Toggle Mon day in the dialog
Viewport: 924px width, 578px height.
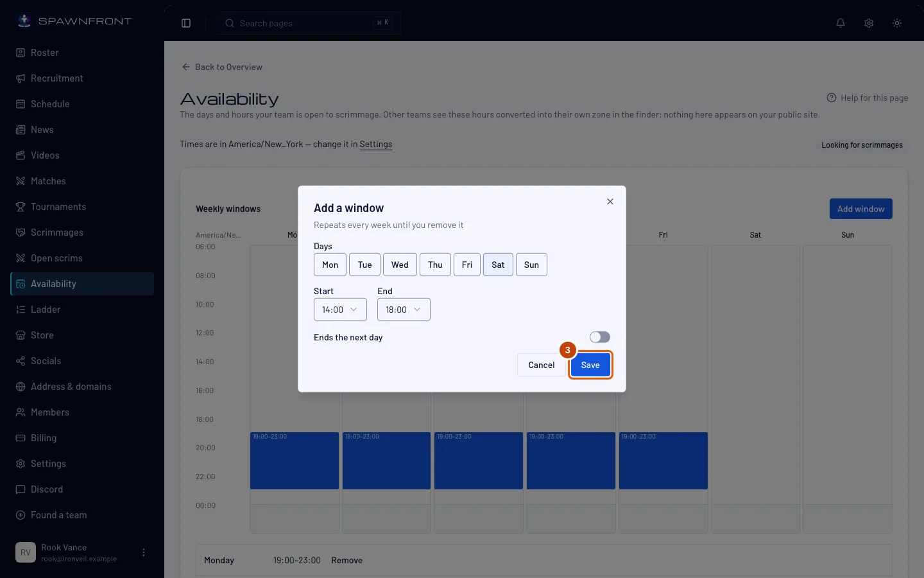point(330,265)
